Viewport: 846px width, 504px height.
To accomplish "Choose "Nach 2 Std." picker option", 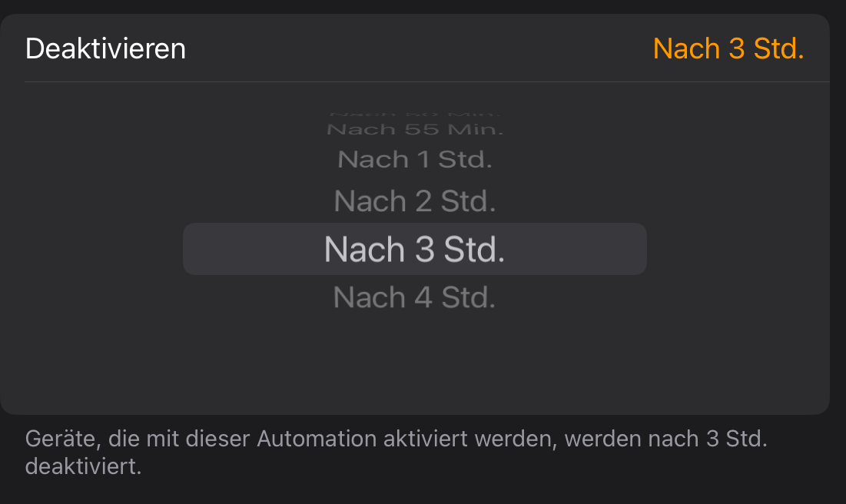I will coord(415,201).
